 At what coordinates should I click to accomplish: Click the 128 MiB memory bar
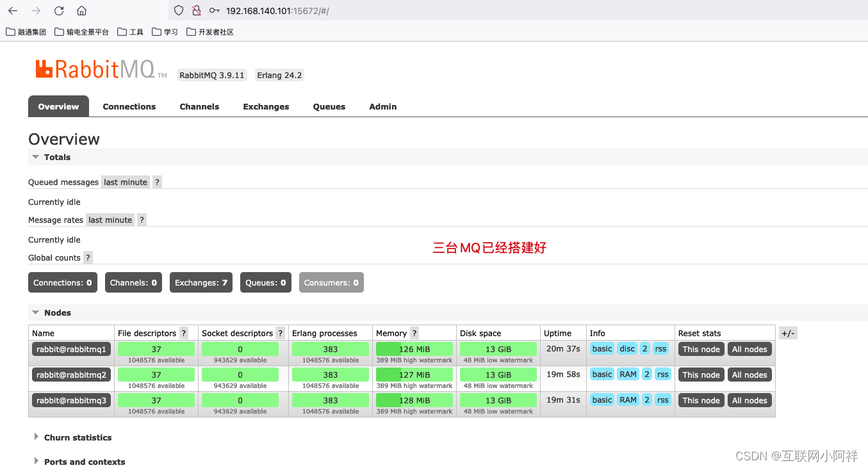tap(414, 400)
